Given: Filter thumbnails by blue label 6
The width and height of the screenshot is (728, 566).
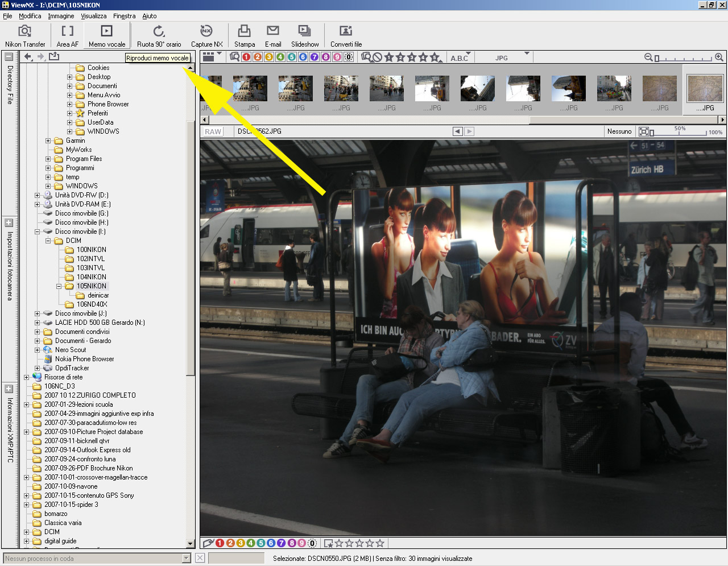Looking at the screenshot, I should point(303,57).
